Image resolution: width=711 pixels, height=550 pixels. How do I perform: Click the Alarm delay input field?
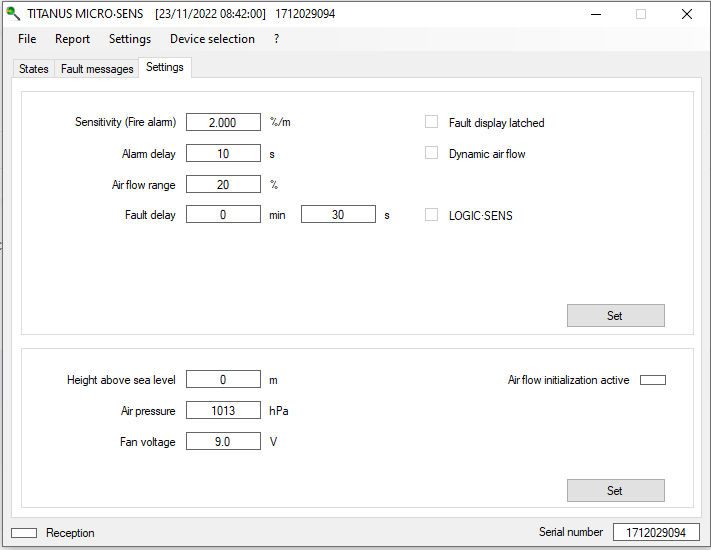pos(223,153)
